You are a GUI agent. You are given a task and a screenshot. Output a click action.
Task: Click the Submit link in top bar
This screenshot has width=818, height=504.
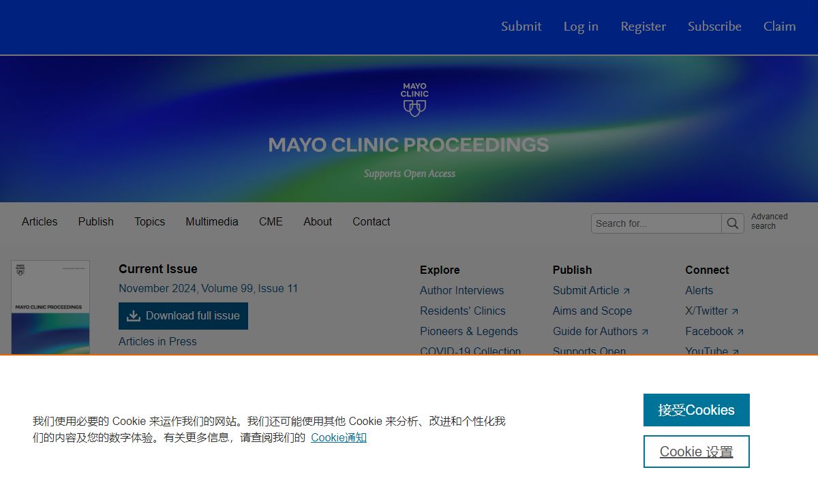(521, 27)
